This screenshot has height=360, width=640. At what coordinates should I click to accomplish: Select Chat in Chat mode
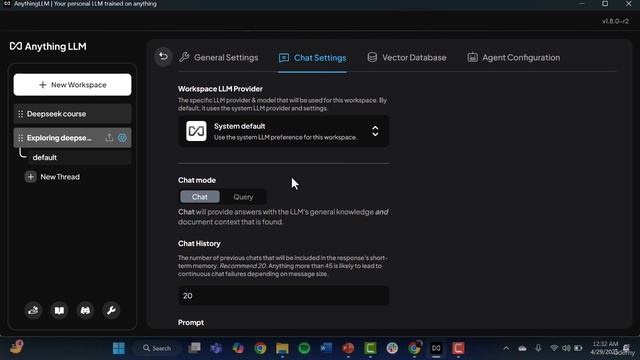pyautogui.click(x=200, y=197)
